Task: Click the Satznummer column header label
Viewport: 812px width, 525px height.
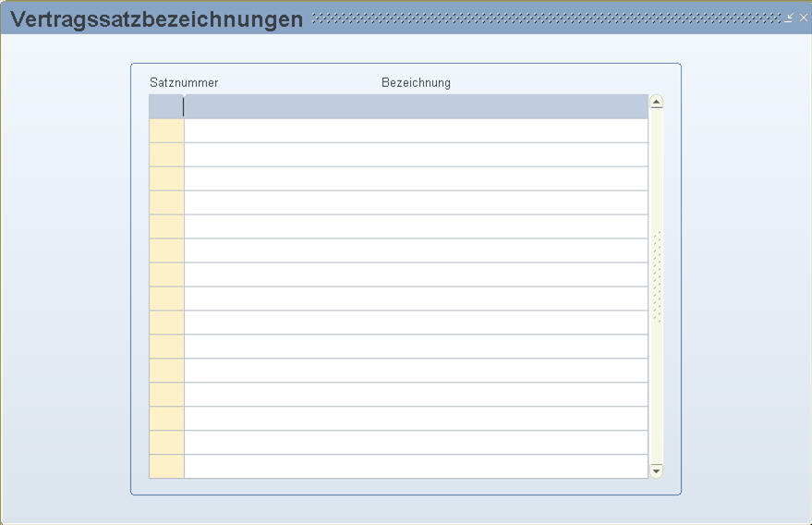Action: click(184, 83)
